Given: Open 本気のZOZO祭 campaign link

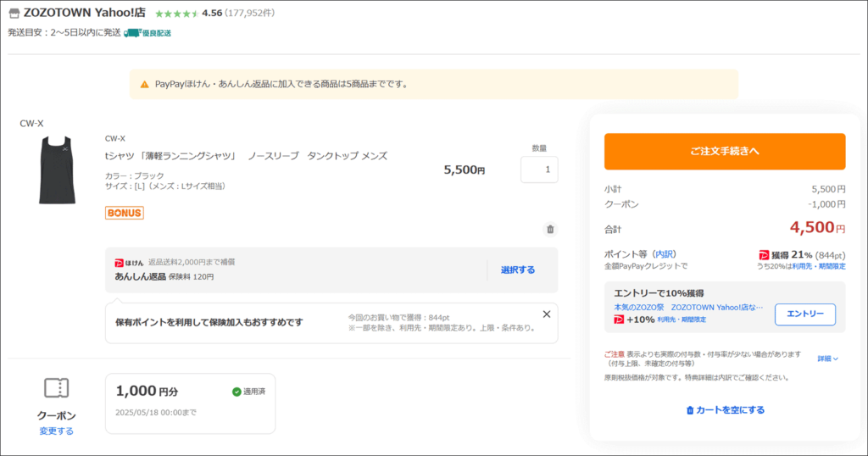Looking at the screenshot, I should tap(688, 307).
